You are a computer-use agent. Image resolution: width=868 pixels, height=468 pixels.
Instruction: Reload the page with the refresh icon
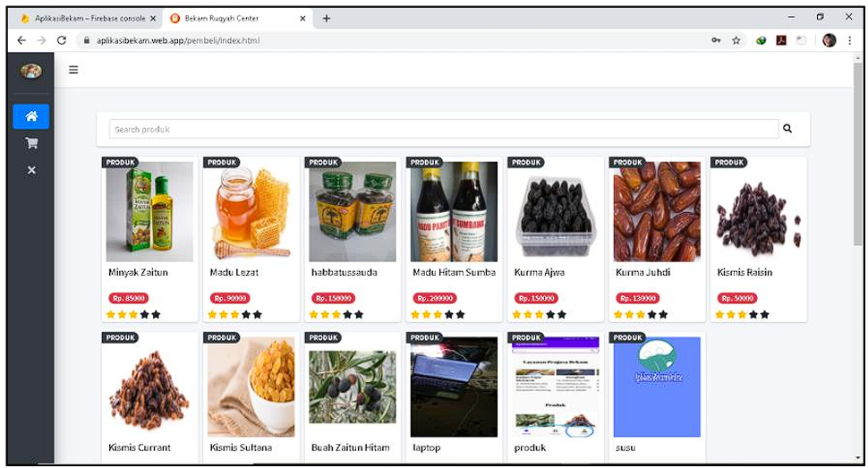pyautogui.click(x=61, y=40)
